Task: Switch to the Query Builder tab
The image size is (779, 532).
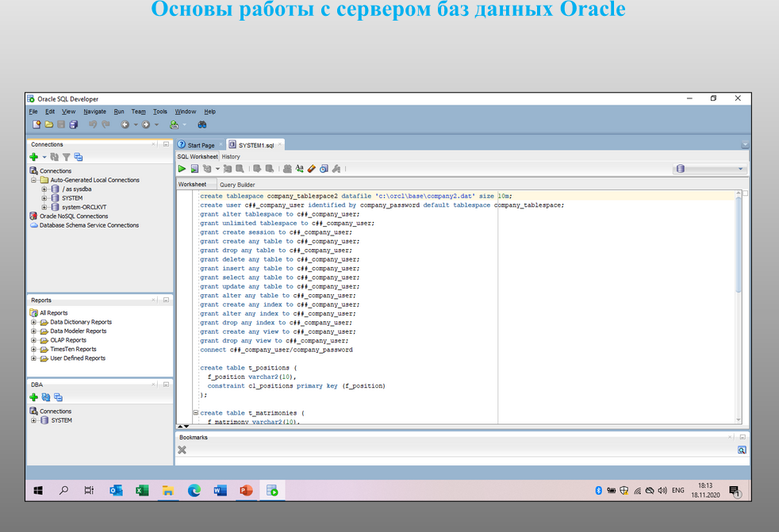Action: [x=237, y=184]
